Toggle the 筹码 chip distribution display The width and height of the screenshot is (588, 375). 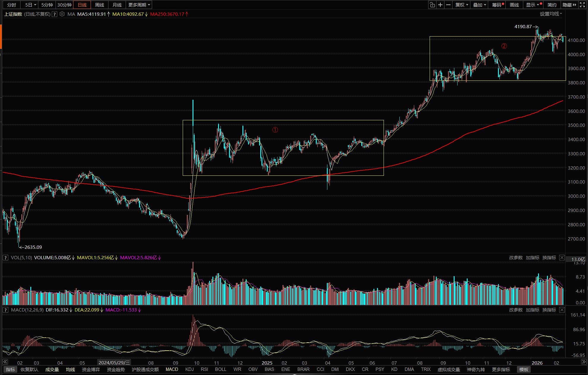pos(497,5)
